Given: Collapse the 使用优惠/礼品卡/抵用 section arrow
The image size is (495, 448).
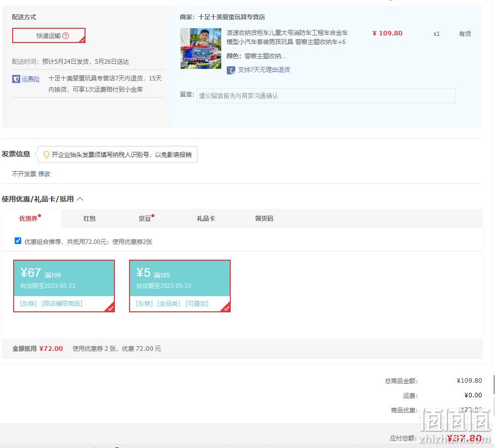Looking at the screenshot, I should click(x=80, y=199).
